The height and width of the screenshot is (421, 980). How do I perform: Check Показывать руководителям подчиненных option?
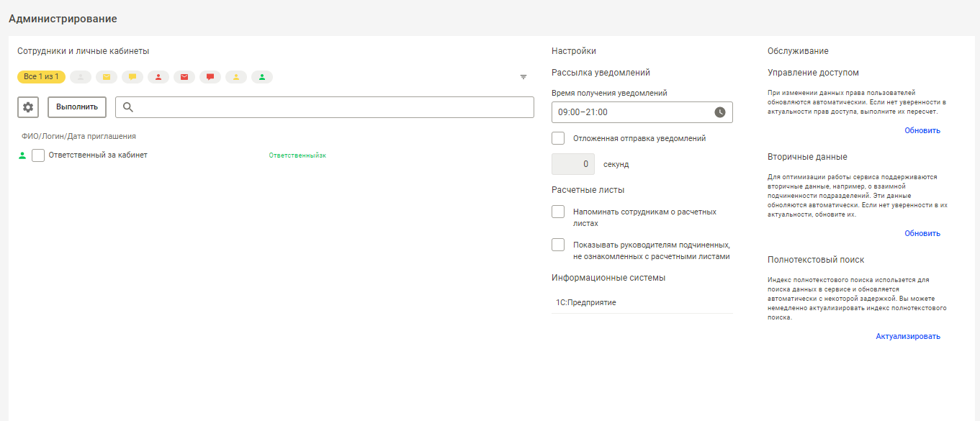[558, 245]
